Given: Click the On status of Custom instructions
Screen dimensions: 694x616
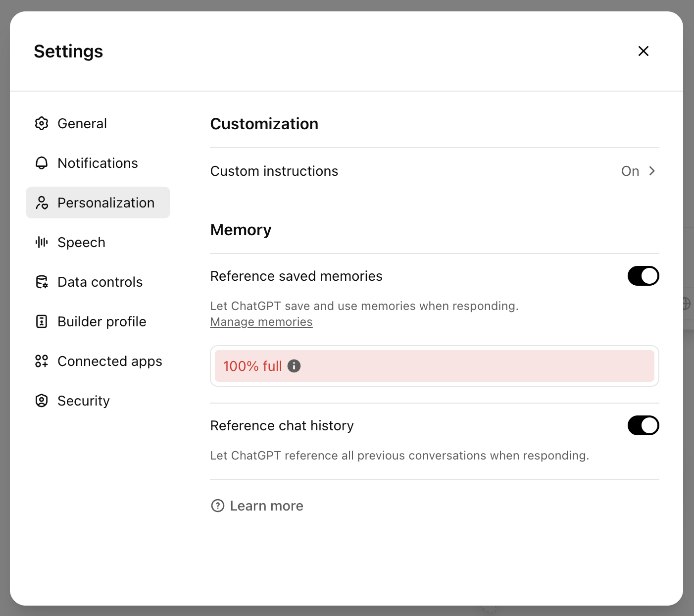Looking at the screenshot, I should [630, 171].
